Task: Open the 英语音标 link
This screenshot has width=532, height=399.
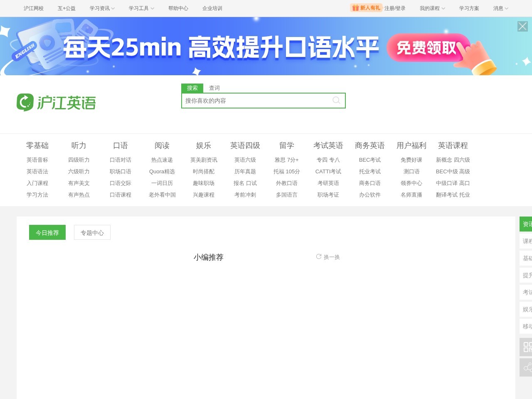Action: click(x=37, y=160)
